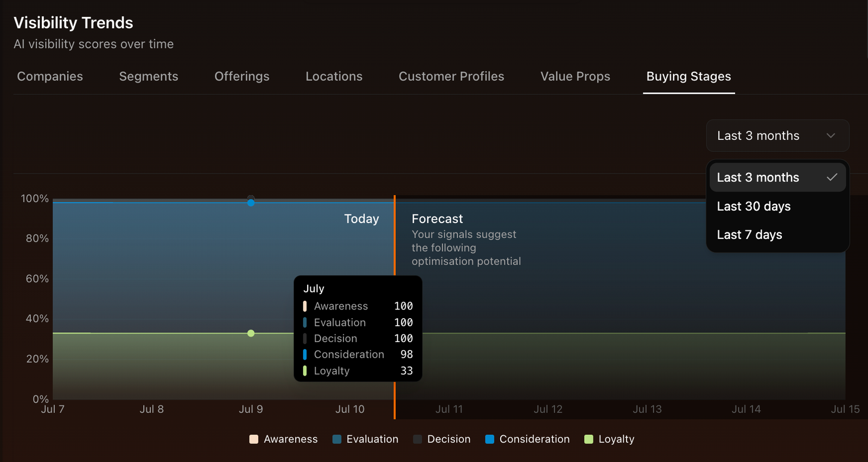
Task: Click the blue Consideration data point on Jul 9
Action: [251, 203]
